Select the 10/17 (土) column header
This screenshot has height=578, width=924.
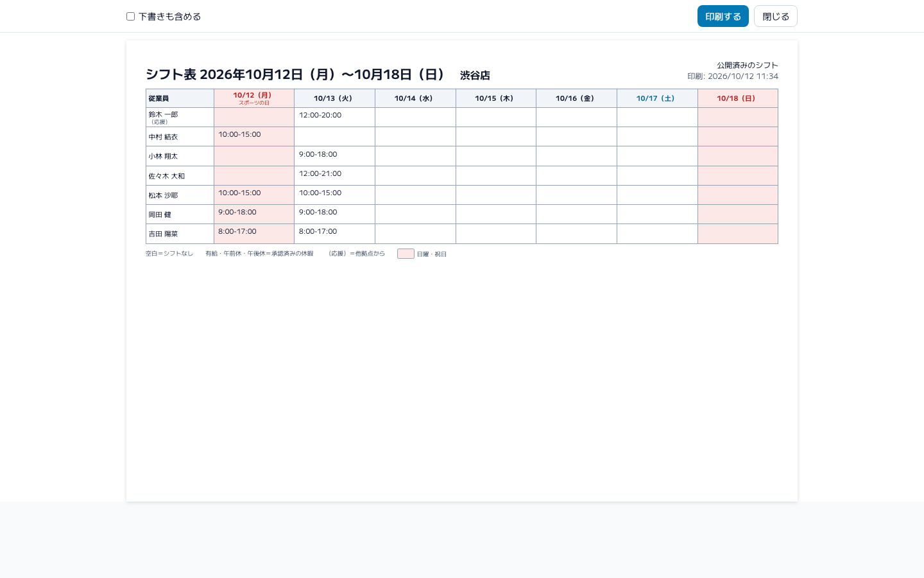point(657,98)
